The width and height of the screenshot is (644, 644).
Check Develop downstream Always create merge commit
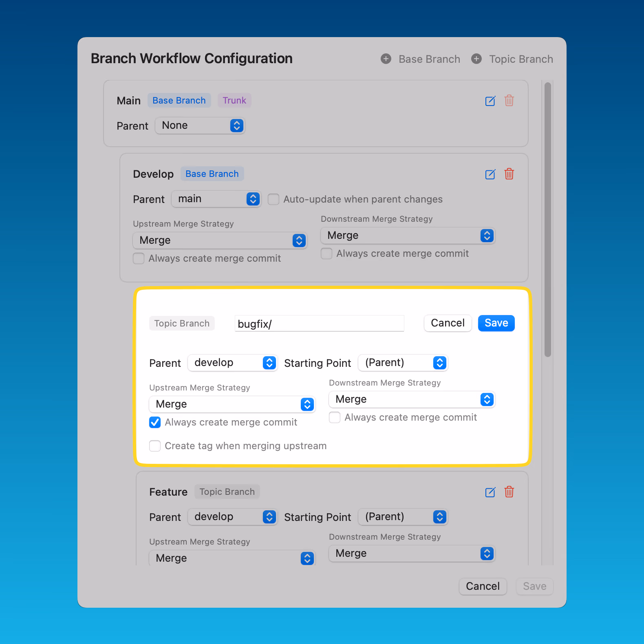326,254
